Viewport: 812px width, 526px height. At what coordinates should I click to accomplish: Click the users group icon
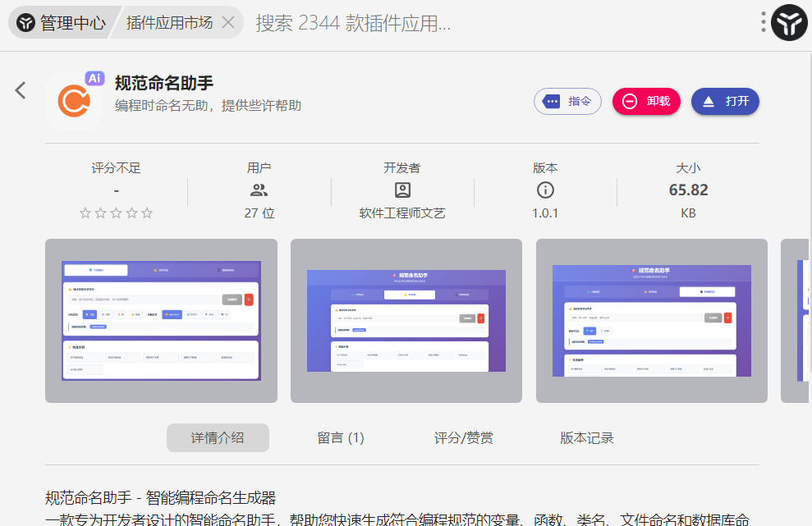pos(259,190)
